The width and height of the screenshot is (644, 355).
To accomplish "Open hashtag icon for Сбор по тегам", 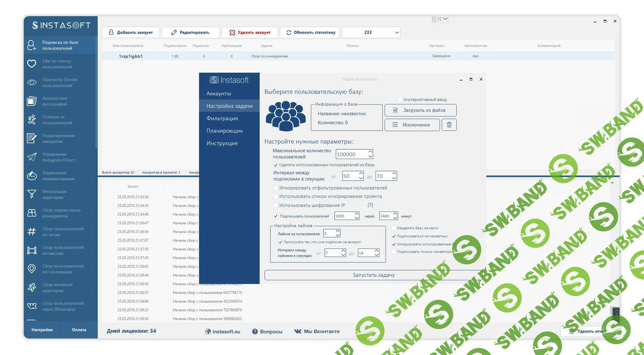I will click(32, 232).
